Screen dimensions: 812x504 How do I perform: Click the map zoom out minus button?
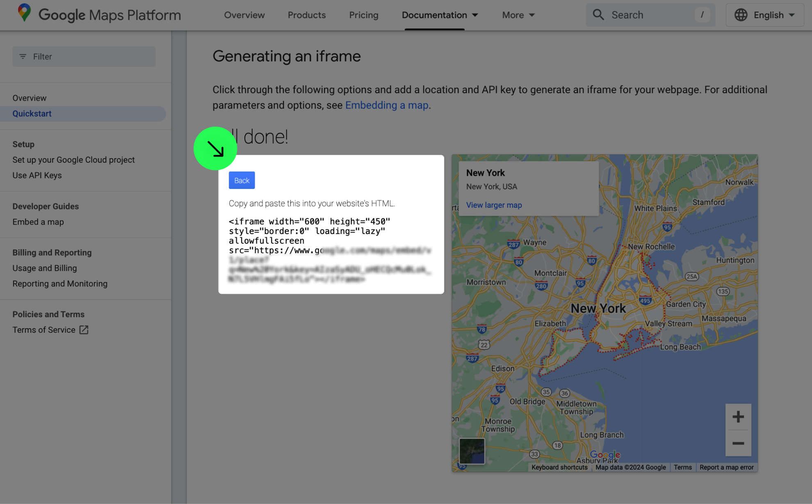738,443
